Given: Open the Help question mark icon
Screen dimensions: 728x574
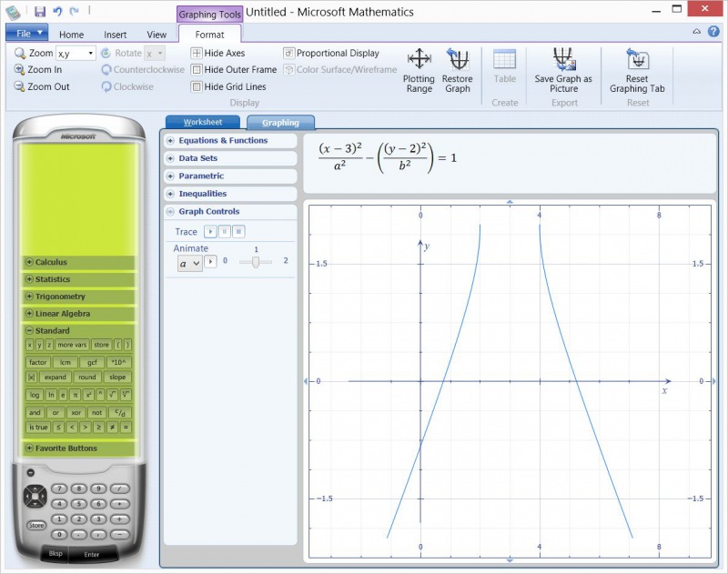Looking at the screenshot, I should [x=713, y=32].
